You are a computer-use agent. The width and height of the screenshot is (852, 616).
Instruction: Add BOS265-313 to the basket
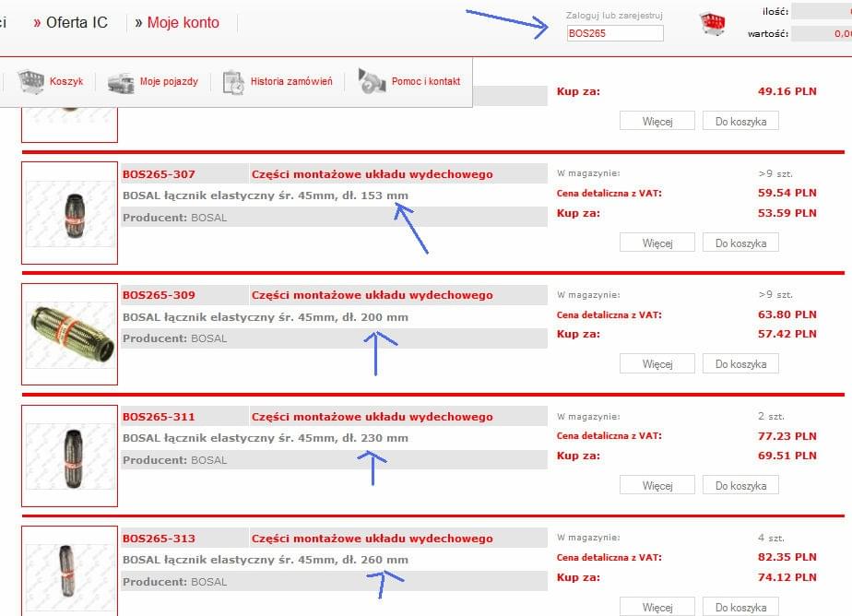click(740, 607)
